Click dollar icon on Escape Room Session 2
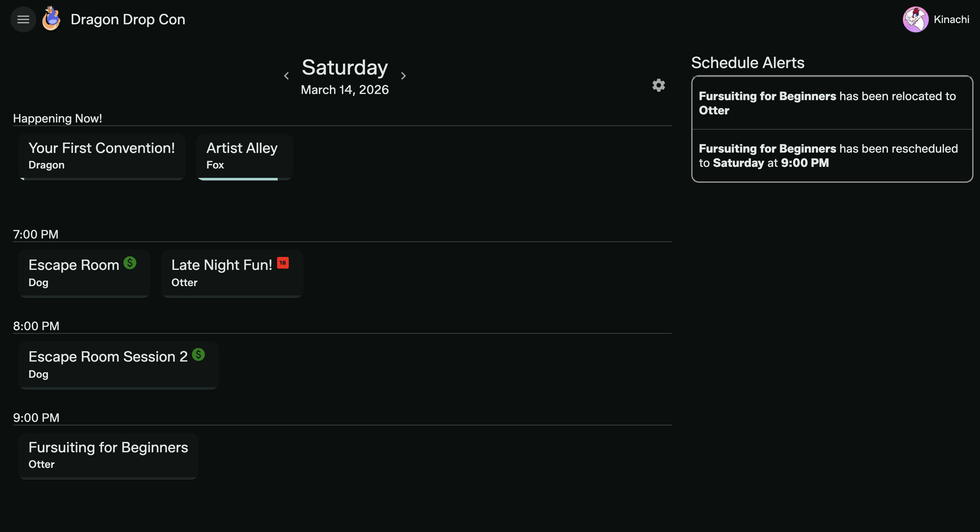This screenshot has height=532, width=980. tap(198, 354)
